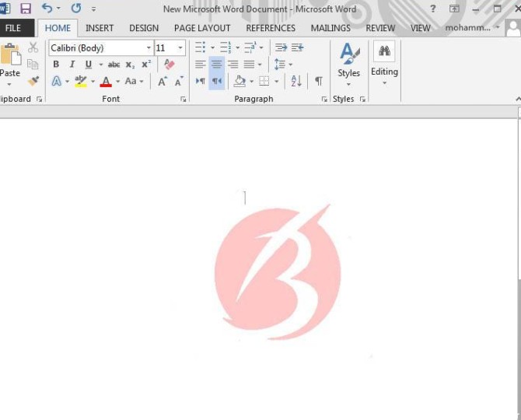521x420 pixels.
Task: Toggle Italic formatting
Action: tap(72, 64)
